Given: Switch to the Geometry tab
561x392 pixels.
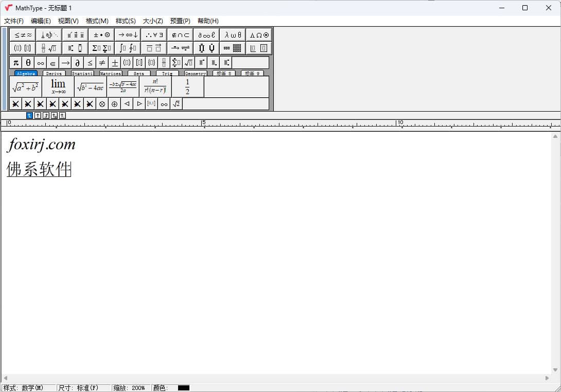Looking at the screenshot, I should click(196, 74).
